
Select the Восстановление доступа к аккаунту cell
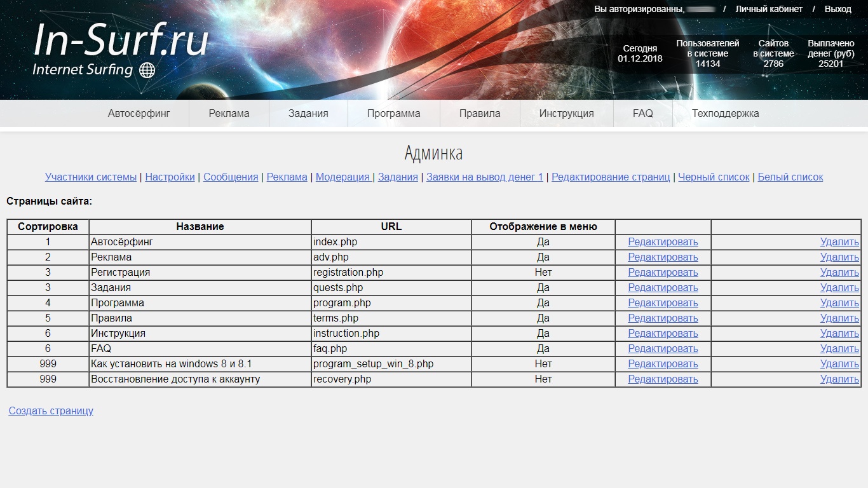[200, 379]
